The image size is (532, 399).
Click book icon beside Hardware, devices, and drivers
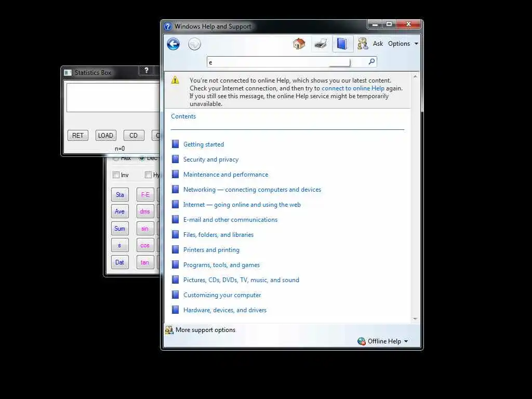[175, 310]
